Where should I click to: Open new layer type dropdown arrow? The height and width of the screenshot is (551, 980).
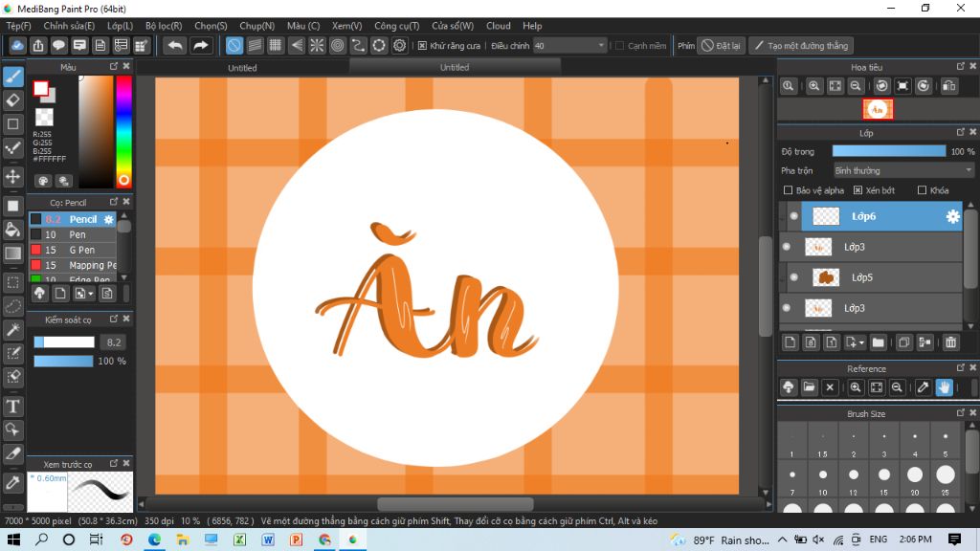(861, 342)
